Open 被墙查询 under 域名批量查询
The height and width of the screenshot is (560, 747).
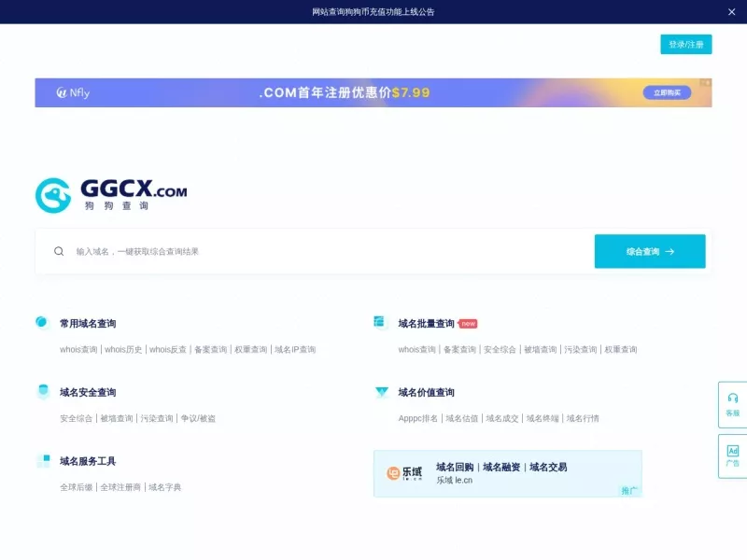(541, 349)
